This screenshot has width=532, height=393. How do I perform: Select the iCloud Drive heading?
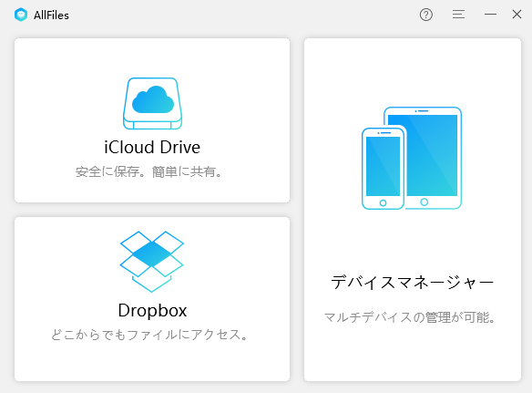click(x=152, y=147)
